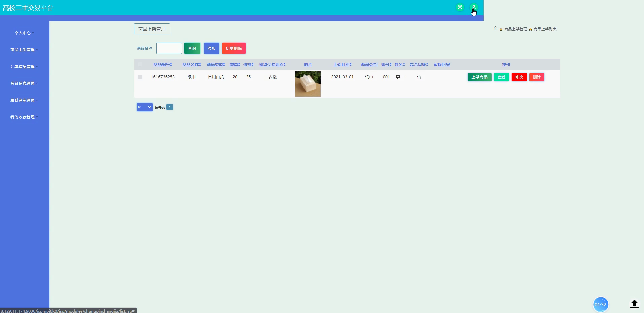Click the 日用百货 type cell

click(216, 77)
